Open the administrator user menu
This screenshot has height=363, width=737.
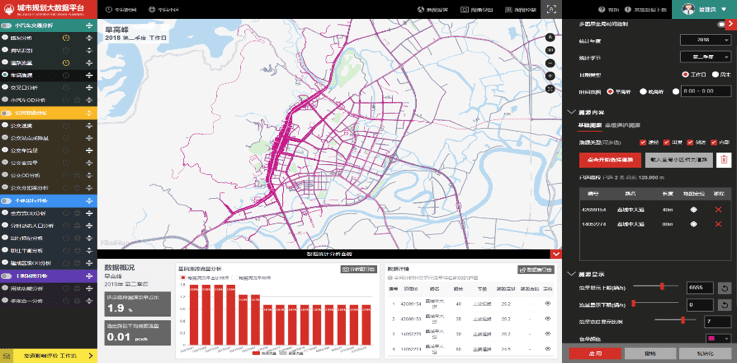pos(705,9)
